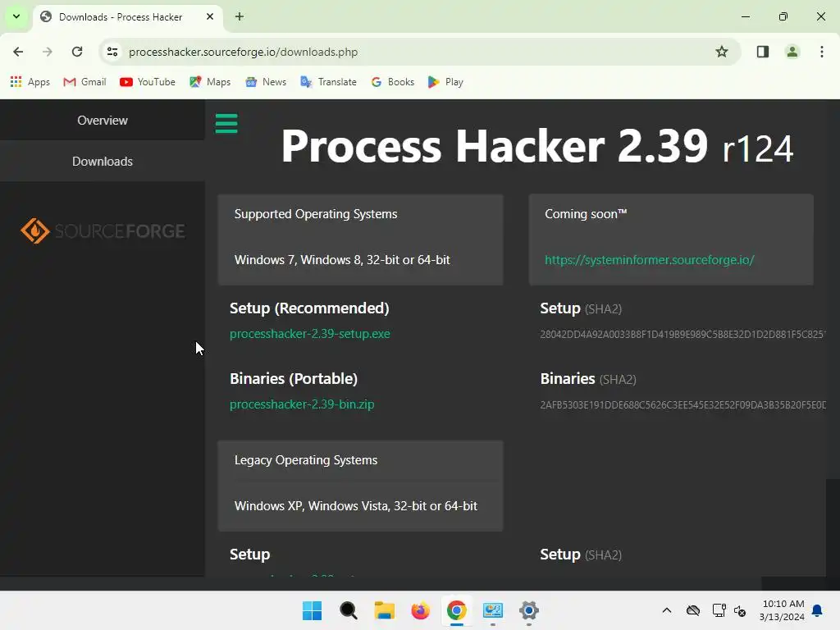
Task: Select the Downloads sidebar item
Action: tap(103, 162)
